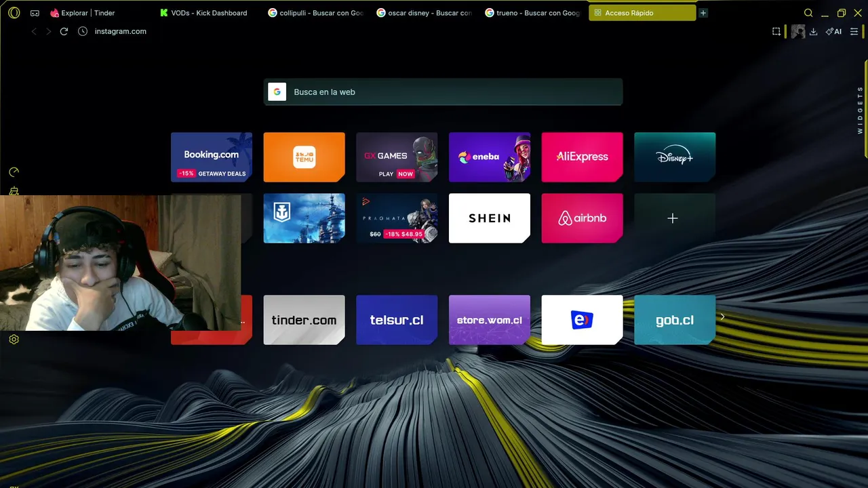Screen dimensions: 868x488
Task: Open GX Control speedometer in sidebar
Action: pos(14,172)
